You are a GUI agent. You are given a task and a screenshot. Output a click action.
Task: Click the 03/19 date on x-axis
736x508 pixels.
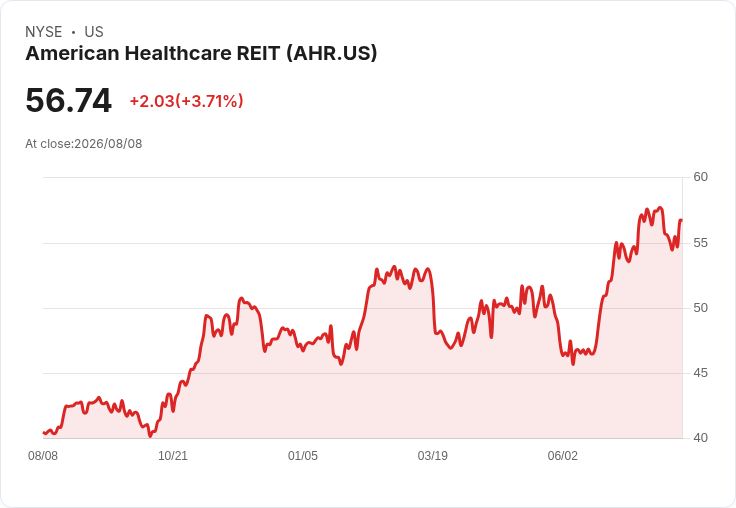pos(433,456)
